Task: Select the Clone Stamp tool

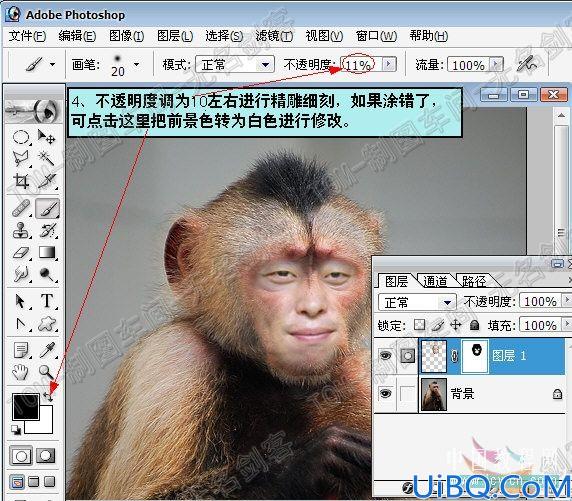Action: coord(21,231)
